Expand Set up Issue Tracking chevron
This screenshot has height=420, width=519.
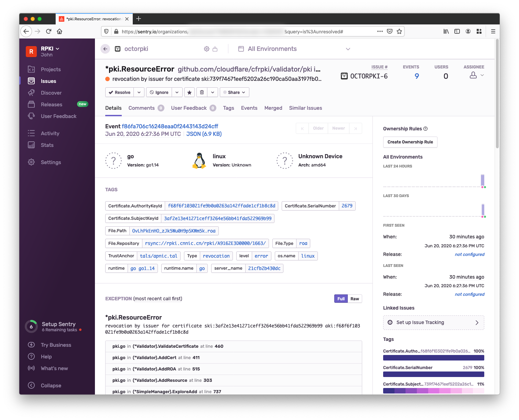pos(477,323)
